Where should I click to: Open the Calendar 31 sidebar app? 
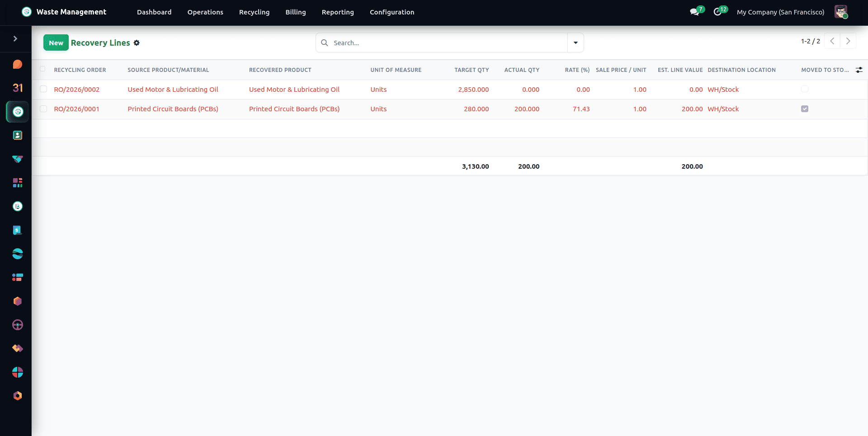[x=18, y=88]
